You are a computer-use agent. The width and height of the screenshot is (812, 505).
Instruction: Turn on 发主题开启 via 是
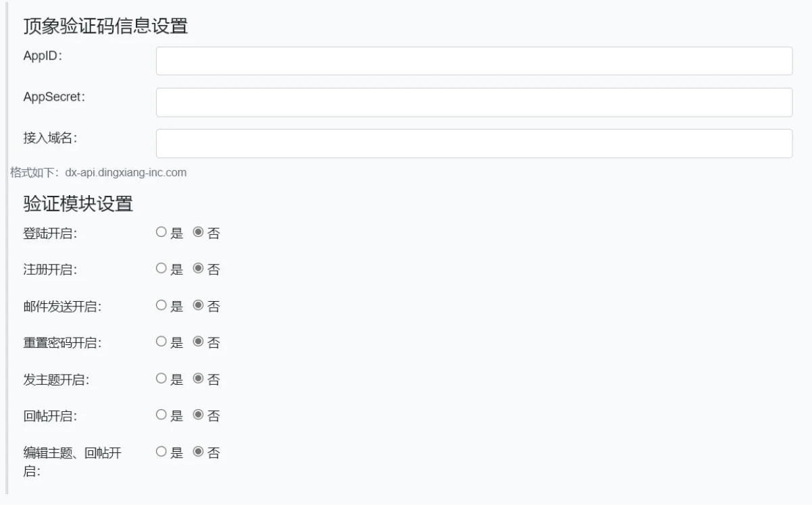161,379
